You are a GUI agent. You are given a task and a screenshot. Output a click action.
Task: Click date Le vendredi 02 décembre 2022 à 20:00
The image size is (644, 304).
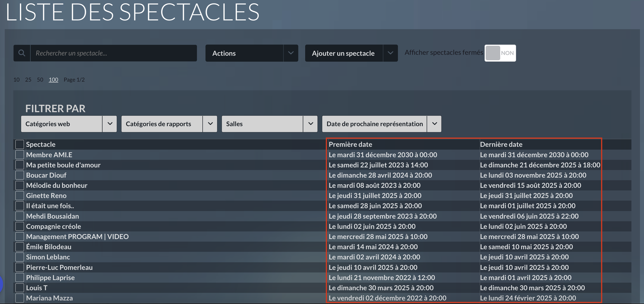pyautogui.click(x=387, y=298)
